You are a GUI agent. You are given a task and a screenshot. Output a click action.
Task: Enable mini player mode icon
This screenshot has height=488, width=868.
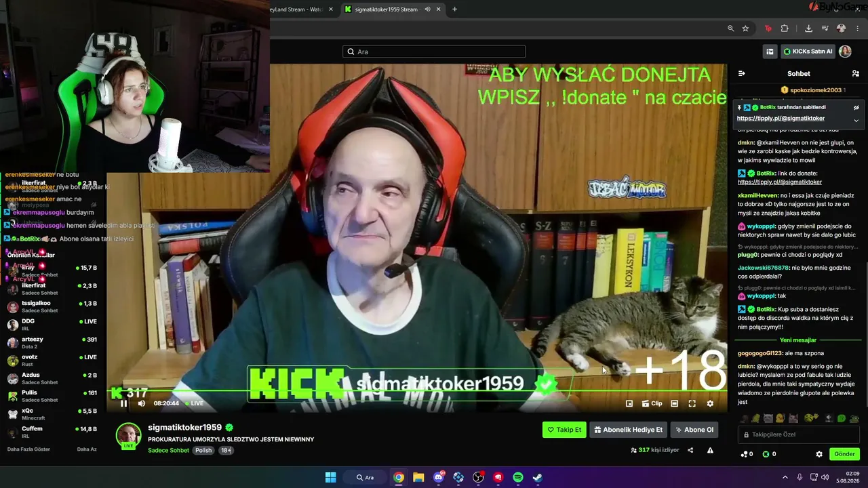pos(629,403)
